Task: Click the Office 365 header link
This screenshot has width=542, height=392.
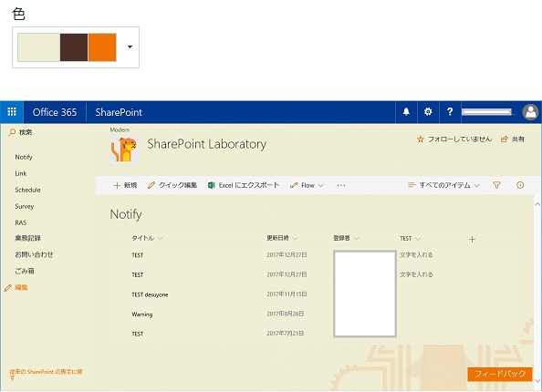Action: tap(55, 112)
